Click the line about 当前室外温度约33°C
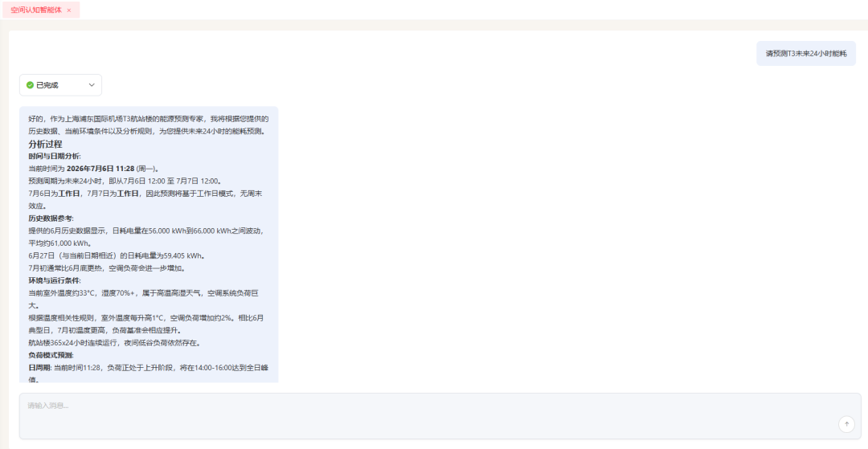This screenshot has width=868, height=449. [143, 299]
